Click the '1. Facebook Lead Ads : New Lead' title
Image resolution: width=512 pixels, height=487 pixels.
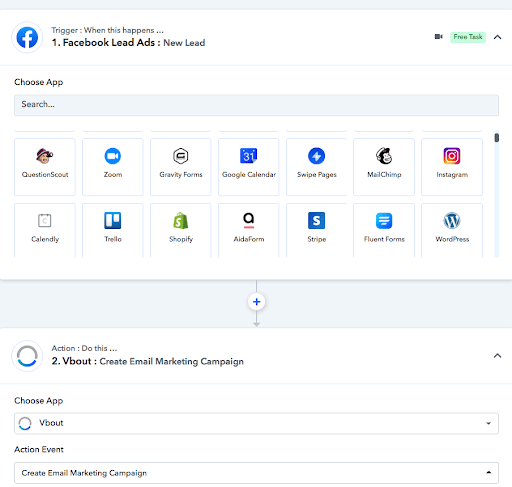click(128, 43)
